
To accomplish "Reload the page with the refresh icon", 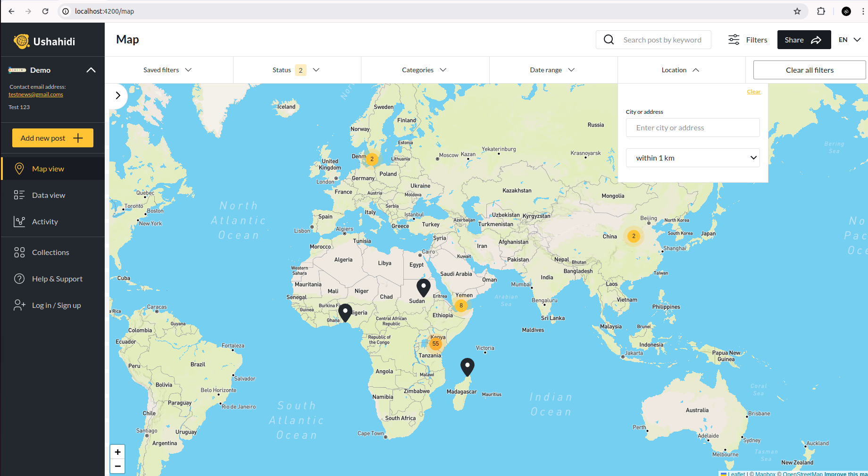I will [x=45, y=11].
